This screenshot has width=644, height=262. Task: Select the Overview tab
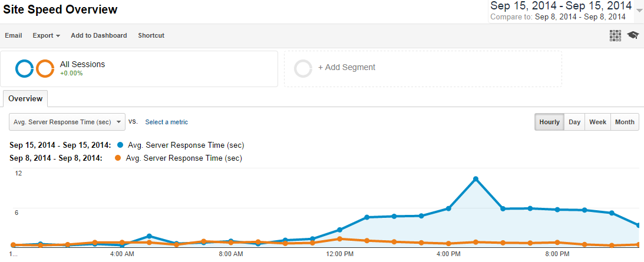25,98
